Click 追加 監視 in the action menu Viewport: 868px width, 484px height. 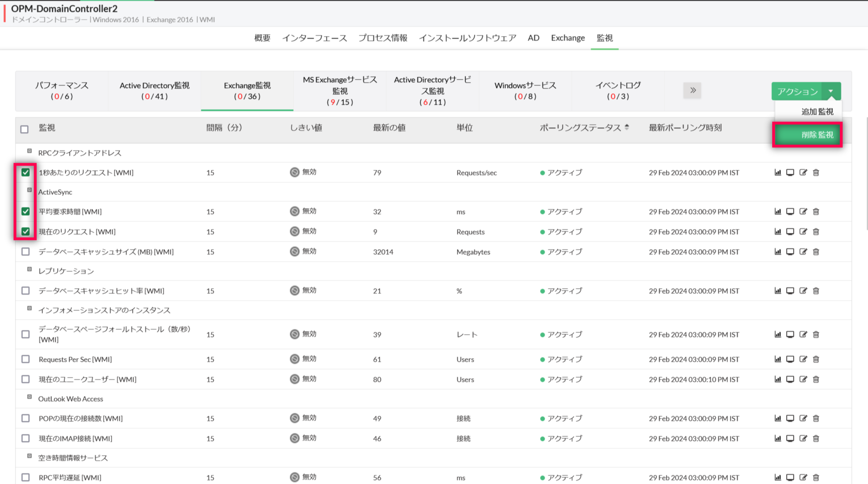[817, 112]
